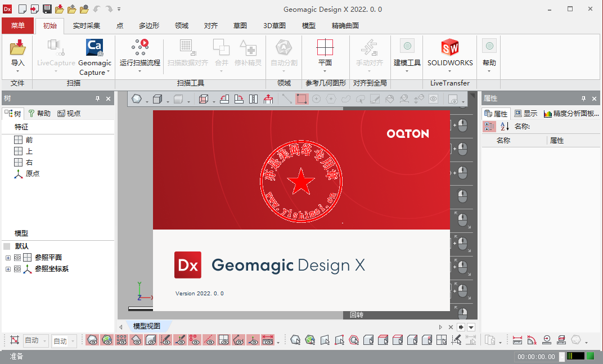This screenshot has height=364, width=603.
Task: Click the 帮助 ribbon icon
Action: coord(489,46)
